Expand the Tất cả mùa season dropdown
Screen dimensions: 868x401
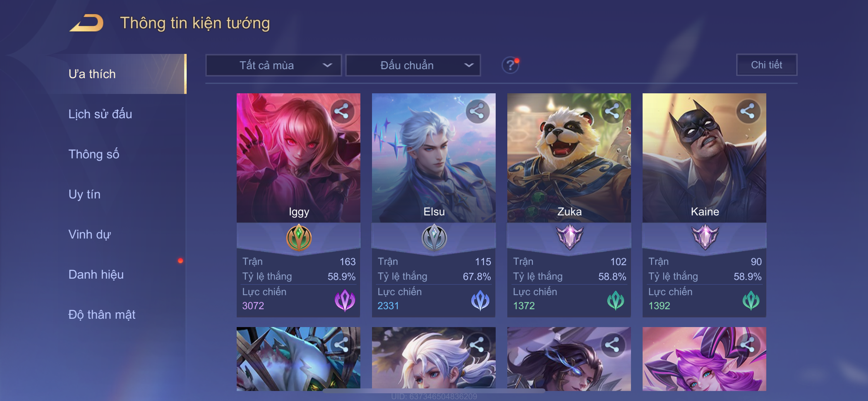274,65
